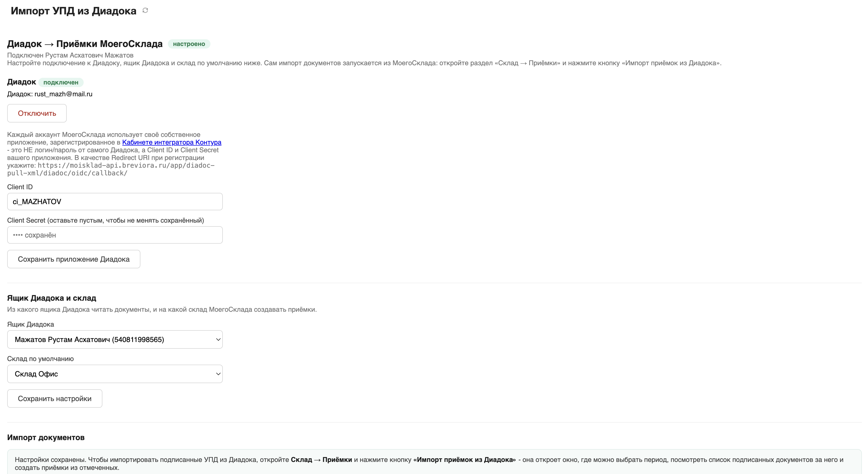
Task: Click the Client Secret field label
Action: 105,221
